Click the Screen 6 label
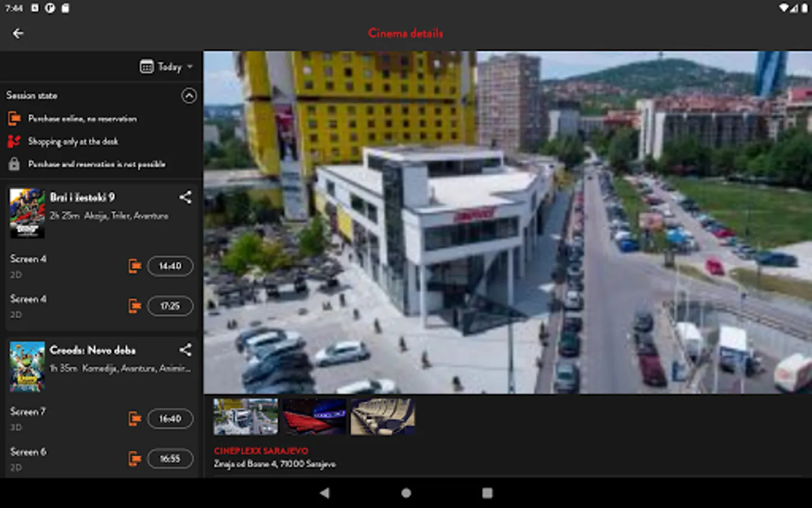The width and height of the screenshot is (812, 508). point(28,452)
